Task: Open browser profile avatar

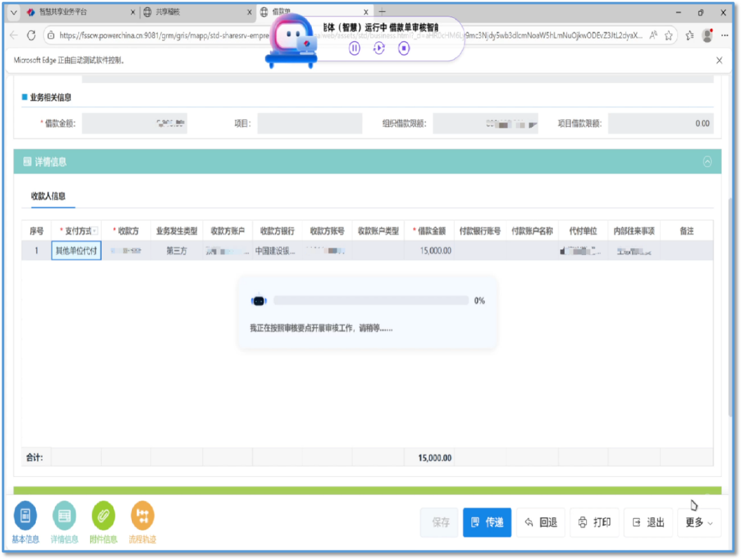Action: [708, 36]
